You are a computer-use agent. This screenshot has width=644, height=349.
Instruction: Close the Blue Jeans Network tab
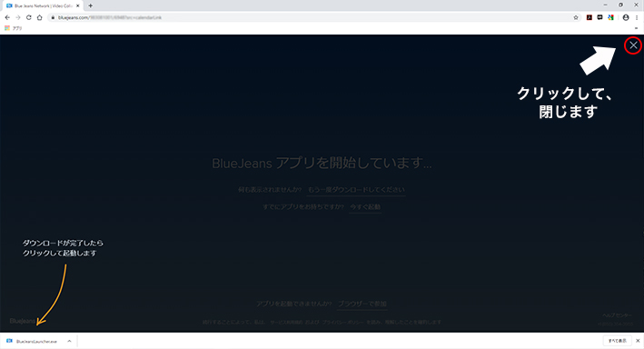coord(77,5)
